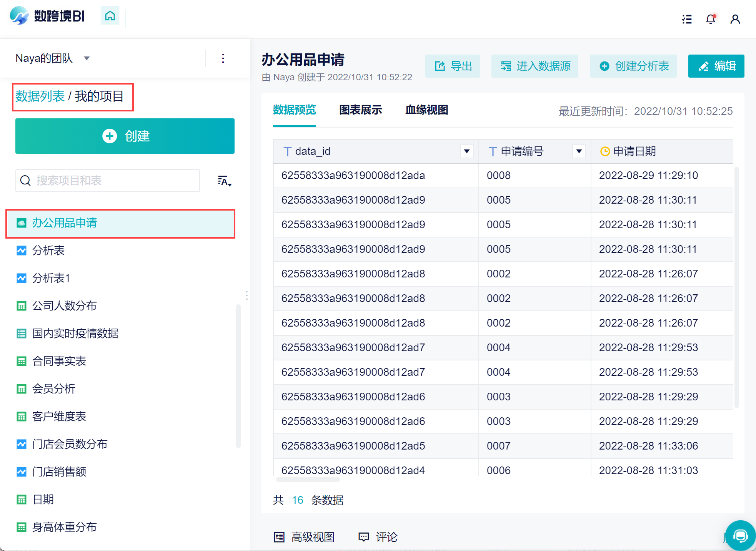Switch to the 血缘视图 tab
The width and height of the screenshot is (756, 551).
click(x=426, y=110)
